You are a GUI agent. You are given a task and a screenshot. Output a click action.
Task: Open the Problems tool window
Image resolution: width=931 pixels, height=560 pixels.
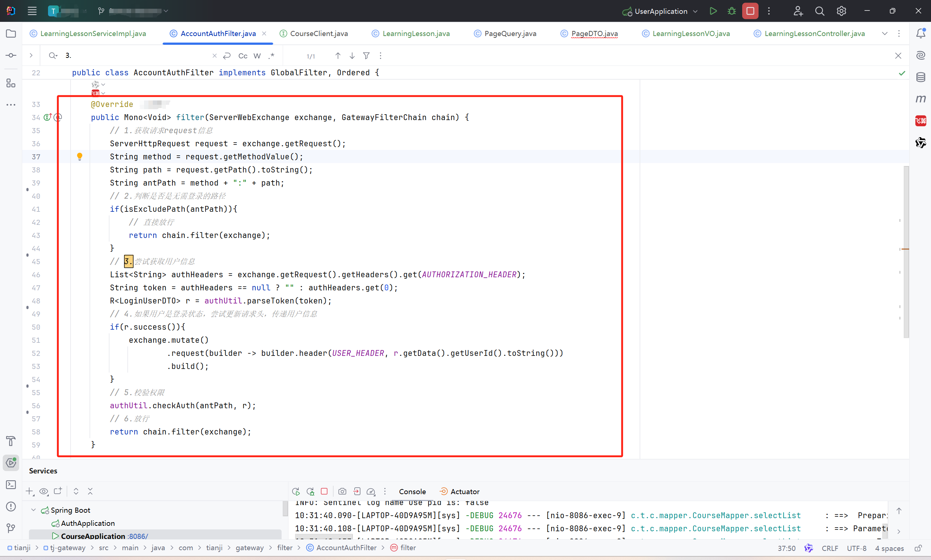click(x=11, y=507)
